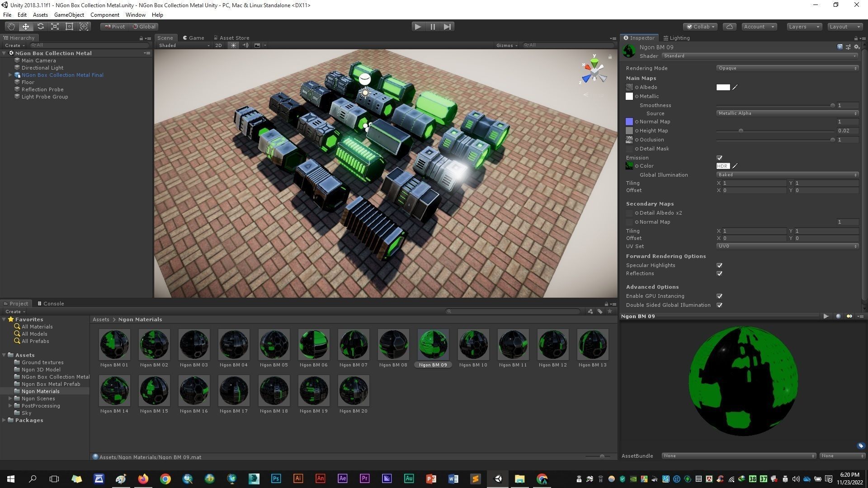This screenshot has height=488, width=868.
Task: Expand NGon Box Collection Metal Final
Action: point(10,75)
